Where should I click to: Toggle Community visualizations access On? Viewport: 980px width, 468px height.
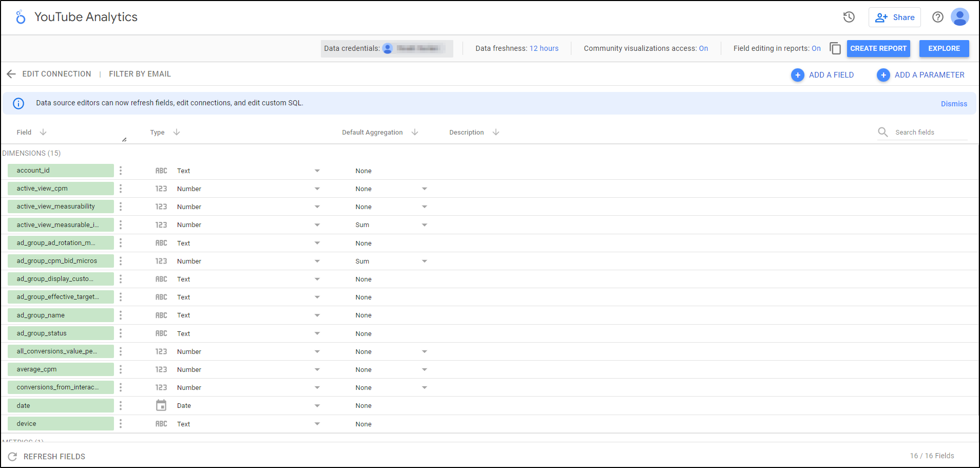coord(703,48)
